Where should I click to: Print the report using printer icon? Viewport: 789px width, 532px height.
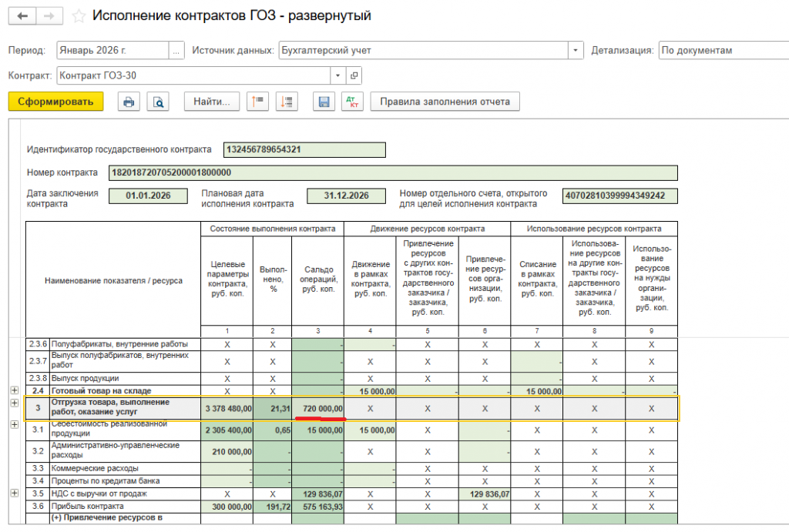[x=129, y=102]
